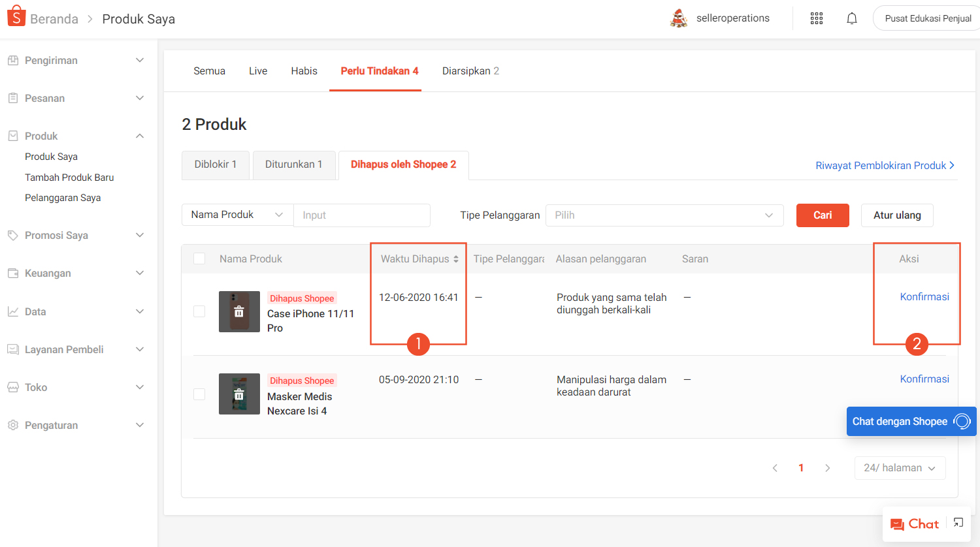
Task: Open the notification bell
Action: (x=851, y=18)
